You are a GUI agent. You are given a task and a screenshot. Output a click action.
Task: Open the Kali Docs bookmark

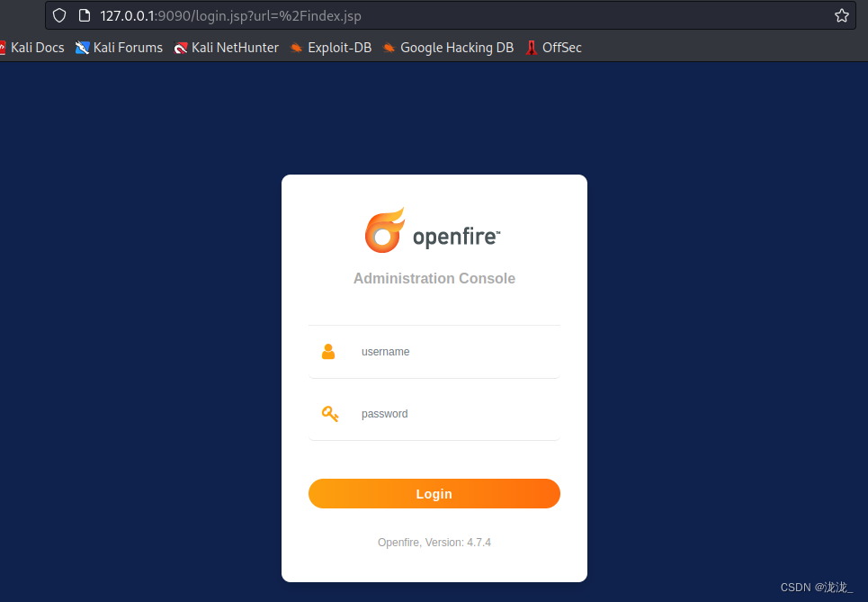[31, 48]
